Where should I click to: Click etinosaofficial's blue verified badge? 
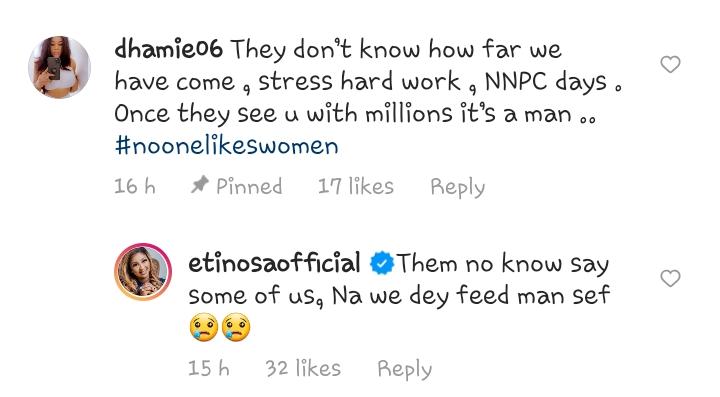(382, 263)
